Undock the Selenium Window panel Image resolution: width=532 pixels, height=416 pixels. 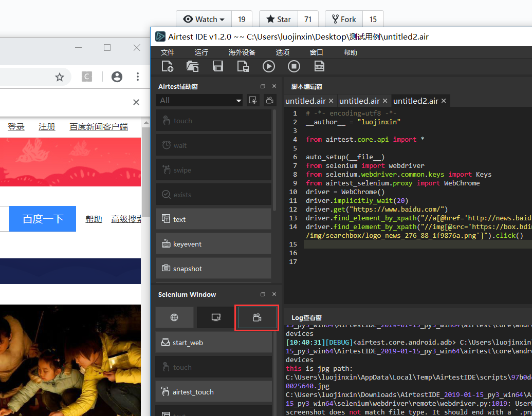[263, 294]
